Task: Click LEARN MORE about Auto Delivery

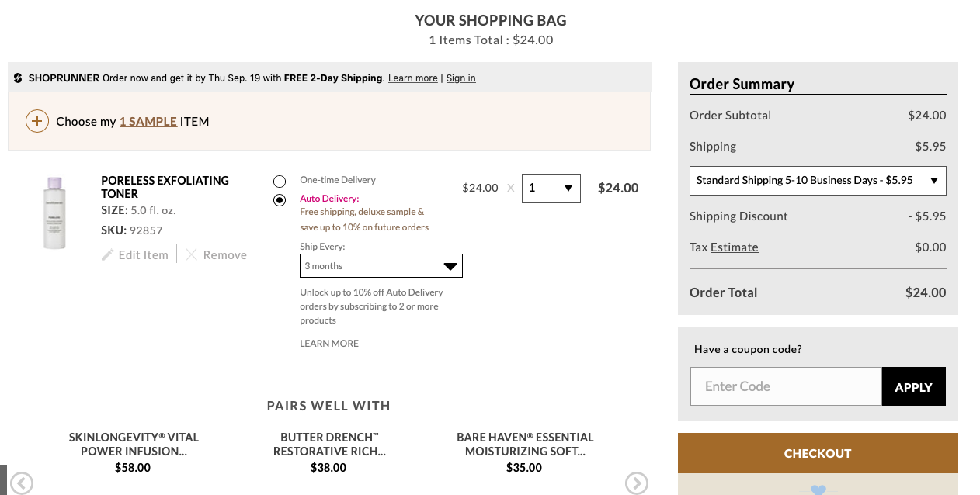Action: pyautogui.click(x=329, y=344)
